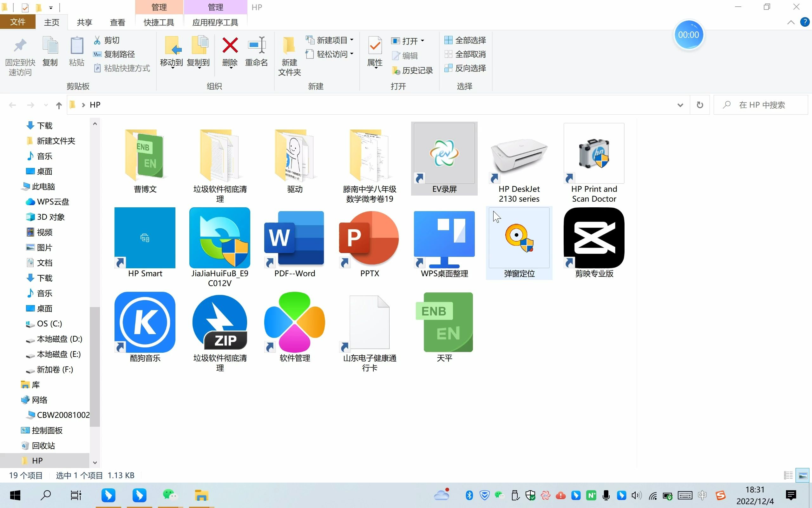The width and height of the screenshot is (812, 508).
Task: Open WPS云盘 in navigation pane
Action: coord(47,202)
